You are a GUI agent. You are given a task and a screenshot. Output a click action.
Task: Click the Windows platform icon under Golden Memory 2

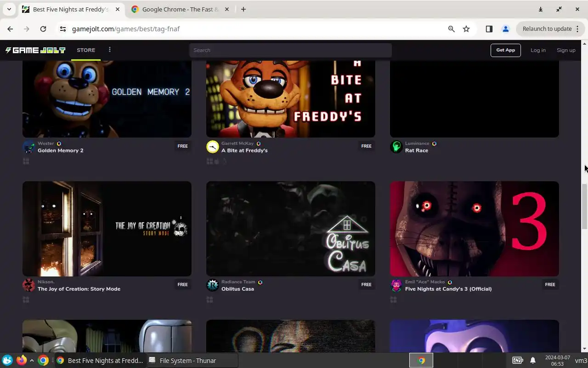coord(26,161)
